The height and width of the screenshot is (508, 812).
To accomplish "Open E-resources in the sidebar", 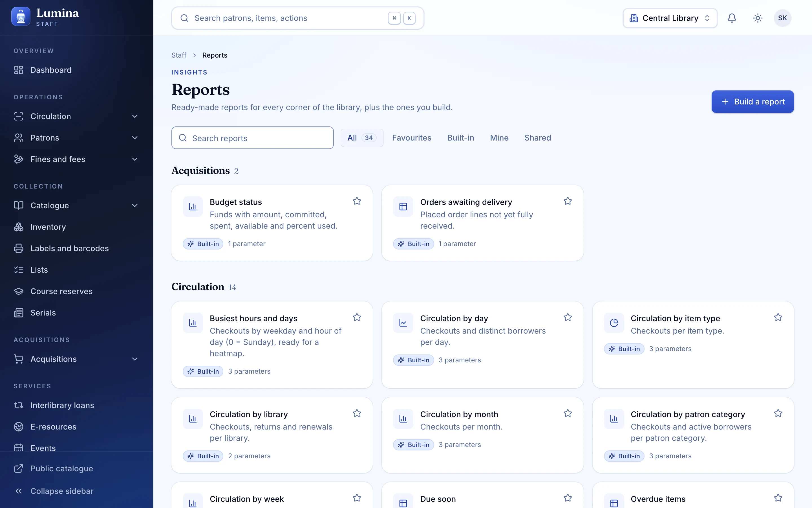I will pos(76,427).
